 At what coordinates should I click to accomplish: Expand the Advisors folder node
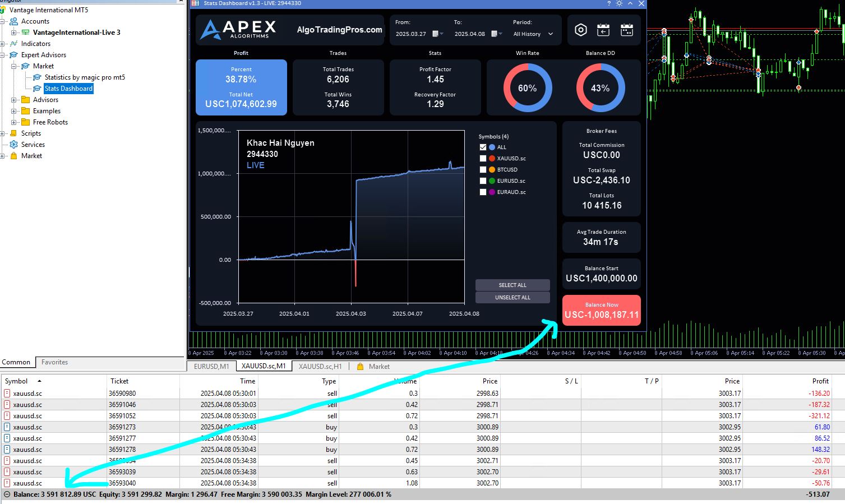click(14, 100)
